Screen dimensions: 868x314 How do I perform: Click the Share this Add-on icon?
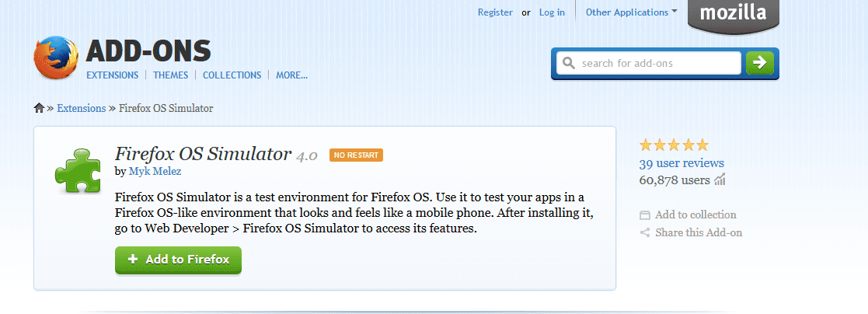coord(644,232)
